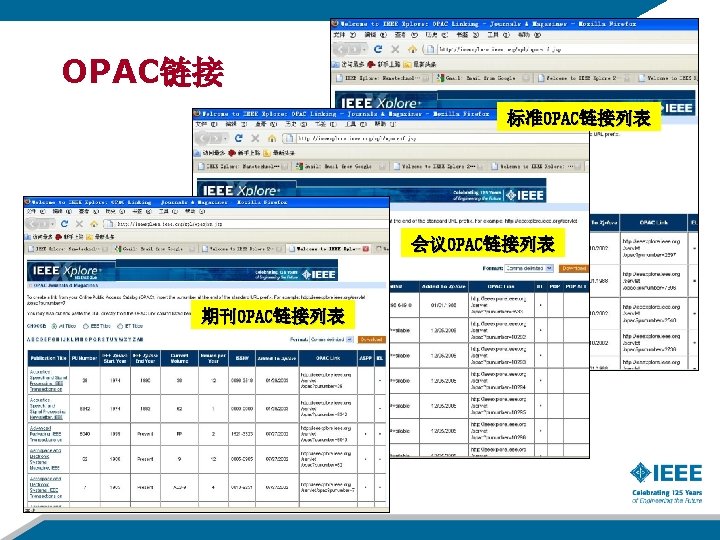Viewport: 720px width, 540px height.
Task: Open the yellow feed bookmark in the front window's bookmarks bar
Action: click(89, 236)
